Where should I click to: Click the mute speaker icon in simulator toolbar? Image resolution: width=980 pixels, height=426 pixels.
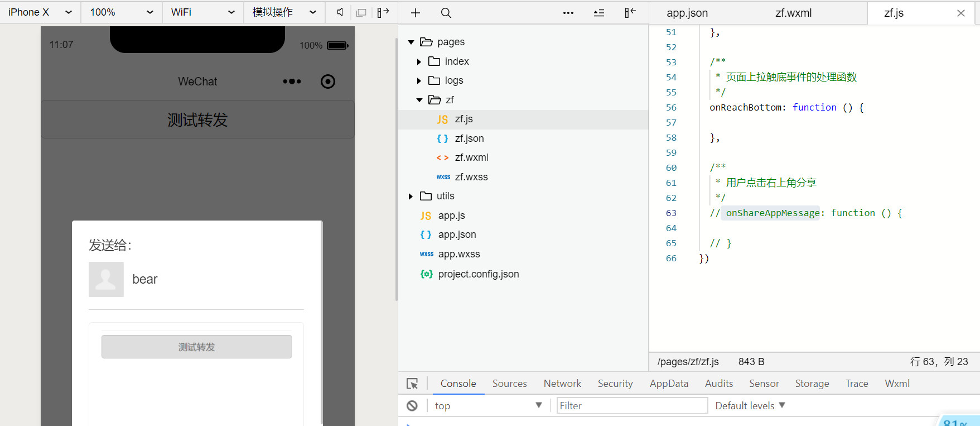(340, 12)
